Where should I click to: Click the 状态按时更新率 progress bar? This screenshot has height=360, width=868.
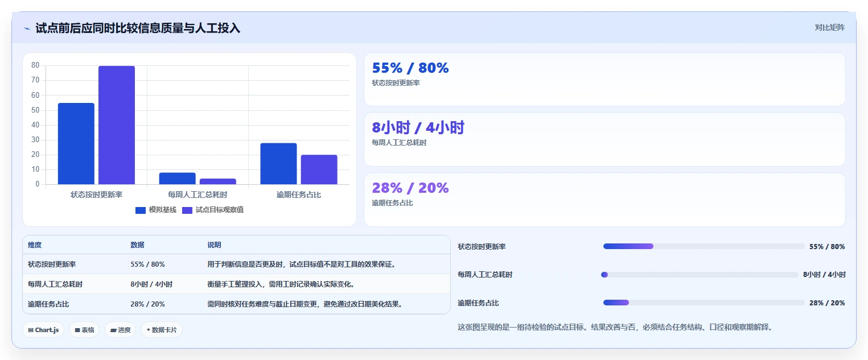[704, 246]
